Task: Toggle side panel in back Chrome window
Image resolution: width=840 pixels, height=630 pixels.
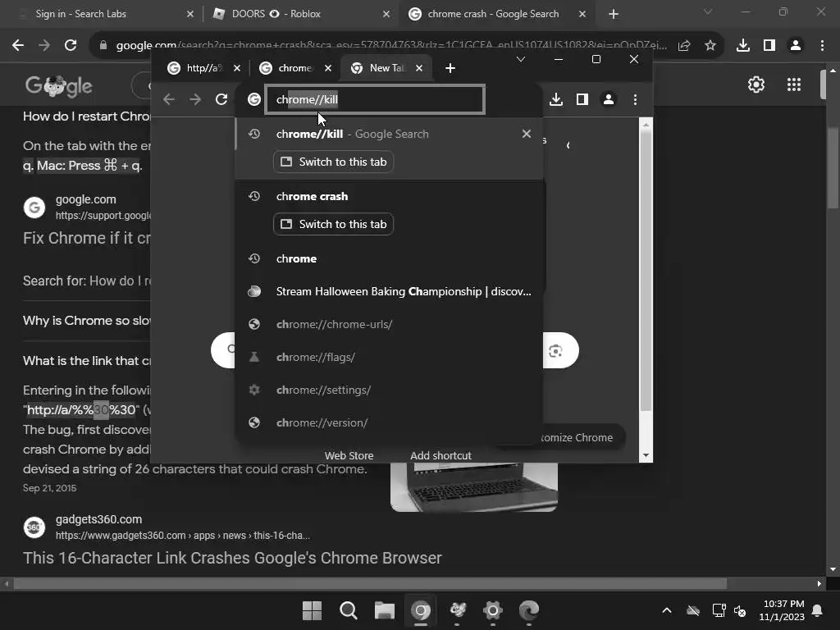Action: tap(769, 46)
